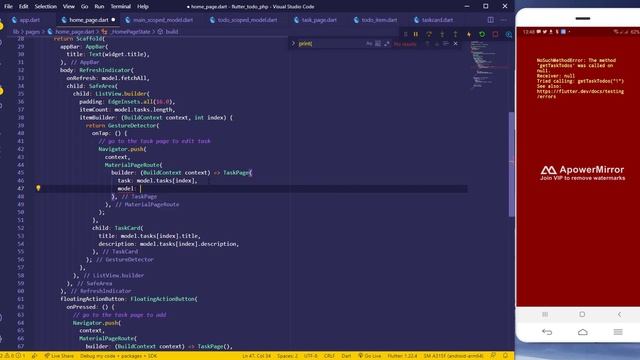Open the Help menu
The height and width of the screenshot is (360, 640).
pos(142,6)
